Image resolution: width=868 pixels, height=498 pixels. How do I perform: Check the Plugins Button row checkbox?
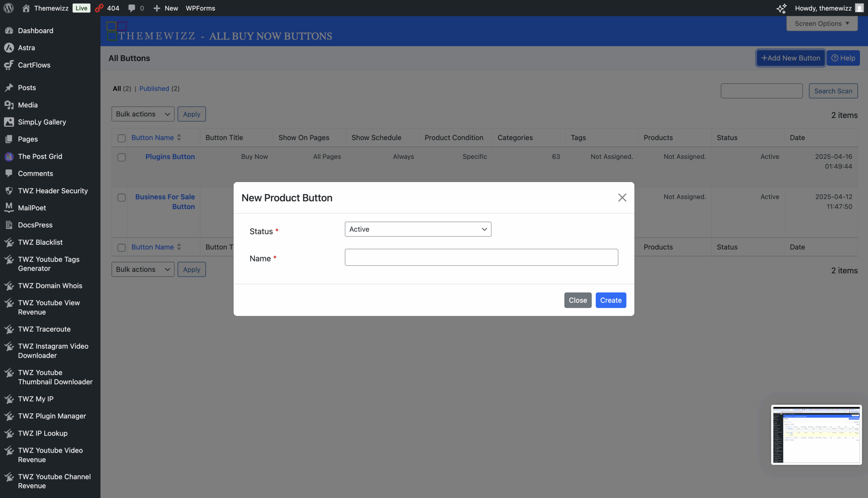tap(121, 157)
